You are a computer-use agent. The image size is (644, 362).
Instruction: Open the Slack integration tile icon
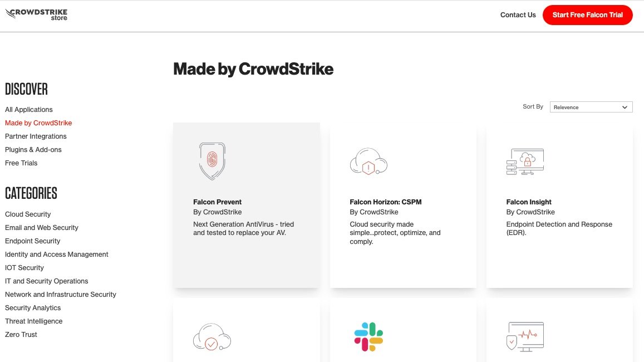pos(368,336)
